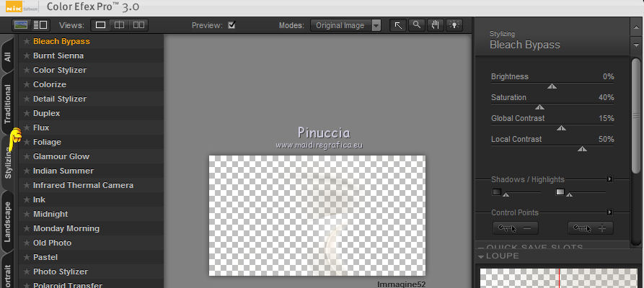Favorite Photo Stylizer with its star

(x=27, y=271)
